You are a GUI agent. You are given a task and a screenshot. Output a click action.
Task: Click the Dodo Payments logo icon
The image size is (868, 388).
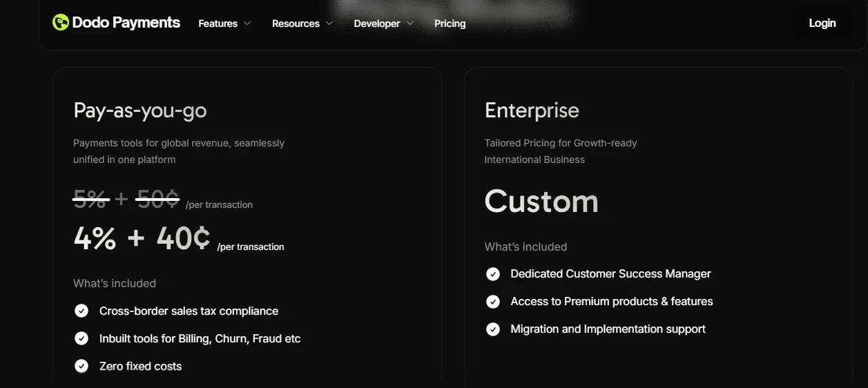(61, 23)
